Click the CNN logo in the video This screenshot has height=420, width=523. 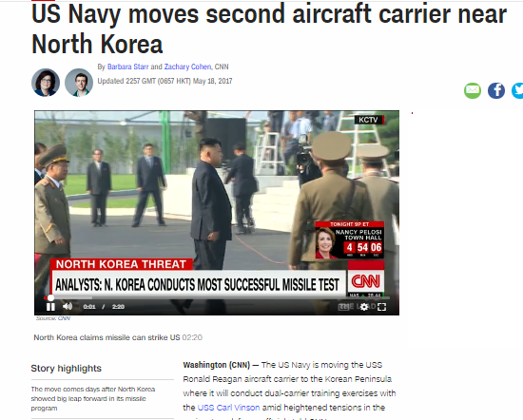click(366, 281)
